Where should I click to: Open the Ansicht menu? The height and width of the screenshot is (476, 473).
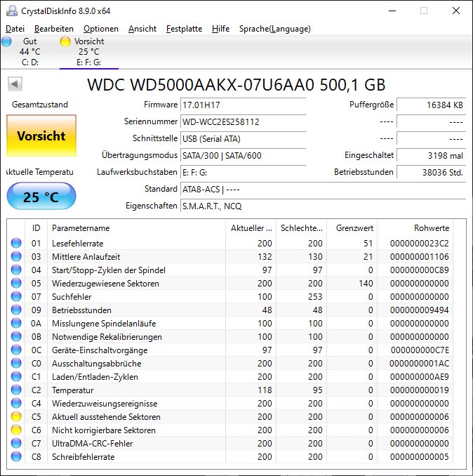click(x=142, y=29)
